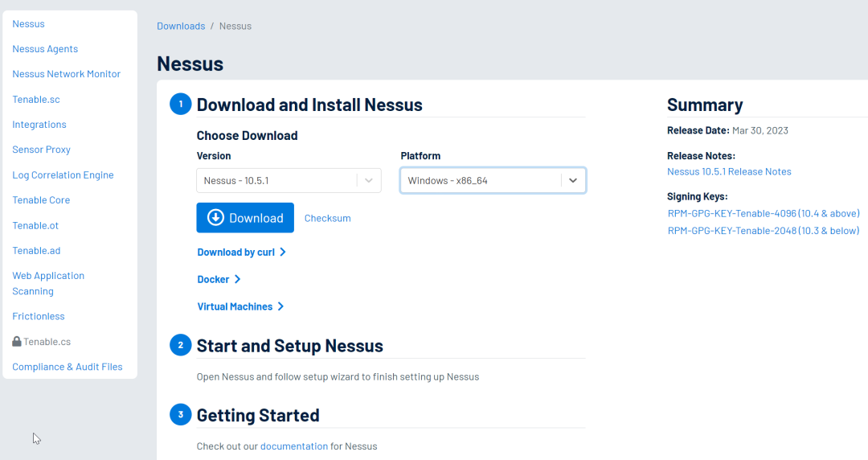Click the Release Date Mar 30, 2023 text
868x460 pixels.
[x=727, y=131]
